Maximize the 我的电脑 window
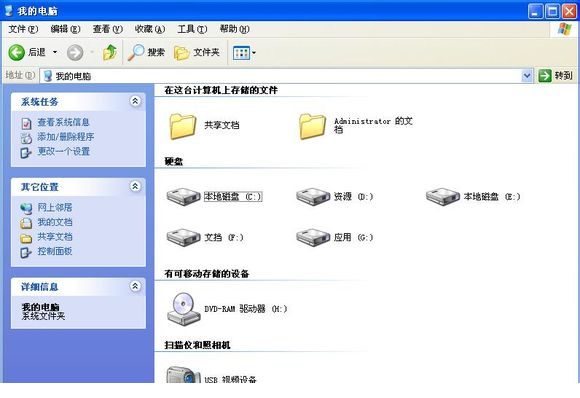 [x=552, y=11]
